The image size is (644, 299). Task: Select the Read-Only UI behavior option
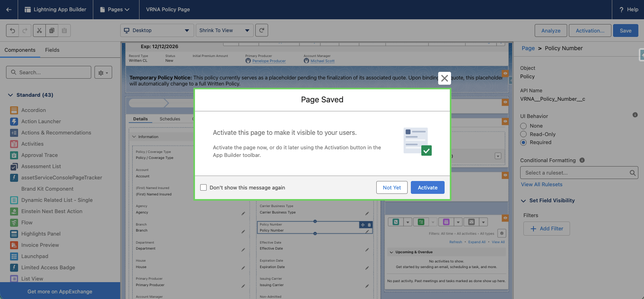pos(523,134)
